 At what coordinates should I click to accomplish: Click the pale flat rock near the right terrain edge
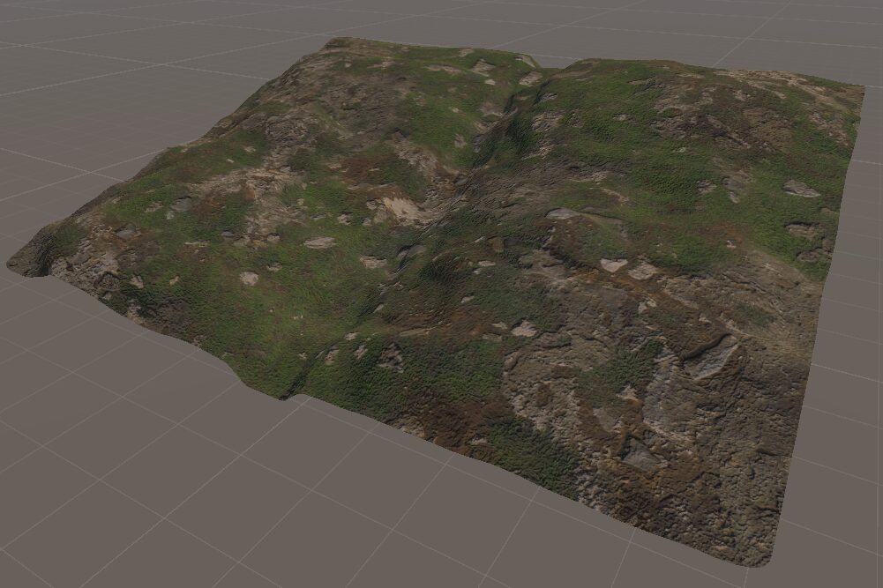799,189
